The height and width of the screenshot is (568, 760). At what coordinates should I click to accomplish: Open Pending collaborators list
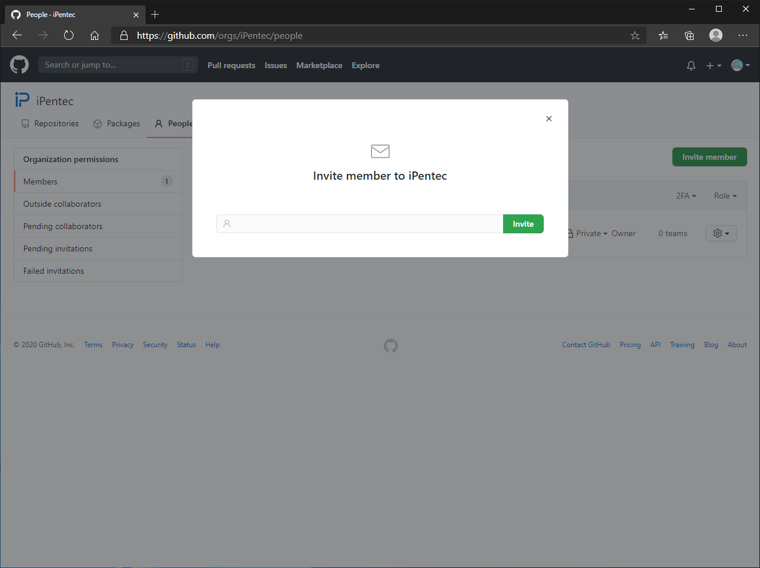[x=98, y=226]
